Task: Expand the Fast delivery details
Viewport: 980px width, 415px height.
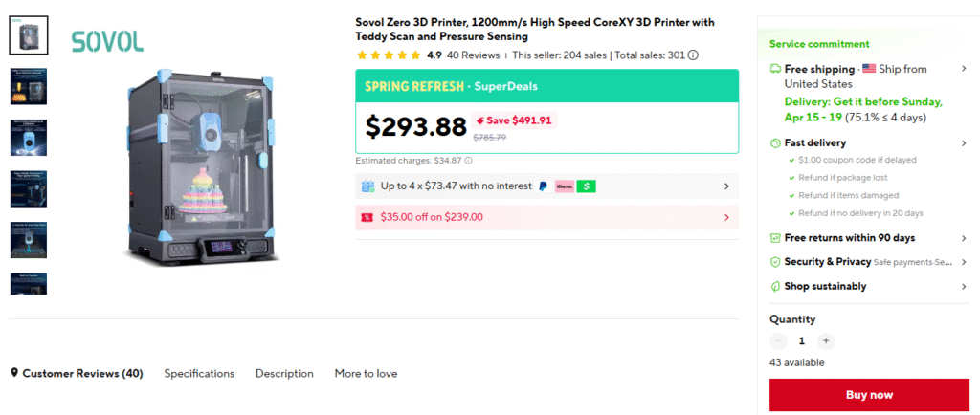Action: point(964,143)
